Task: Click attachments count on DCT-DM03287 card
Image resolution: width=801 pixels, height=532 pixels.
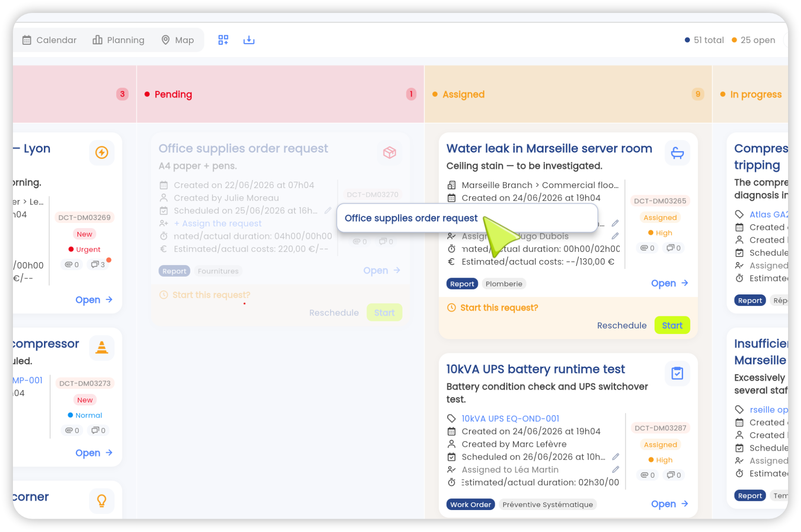Action: point(648,475)
